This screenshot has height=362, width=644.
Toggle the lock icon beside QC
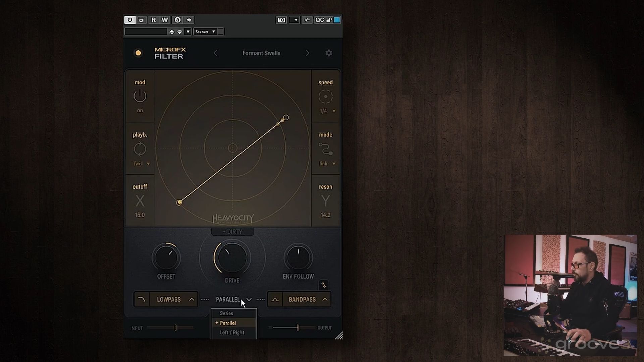[329, 20]
